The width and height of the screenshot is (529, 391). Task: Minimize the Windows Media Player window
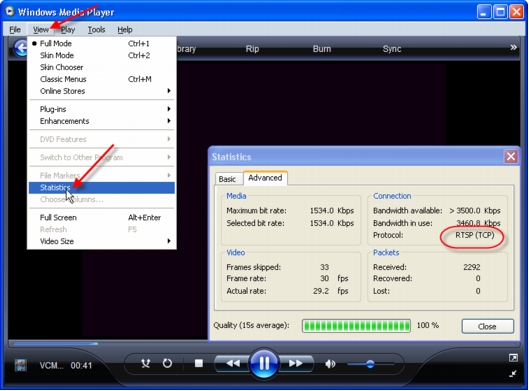(484, 12)
